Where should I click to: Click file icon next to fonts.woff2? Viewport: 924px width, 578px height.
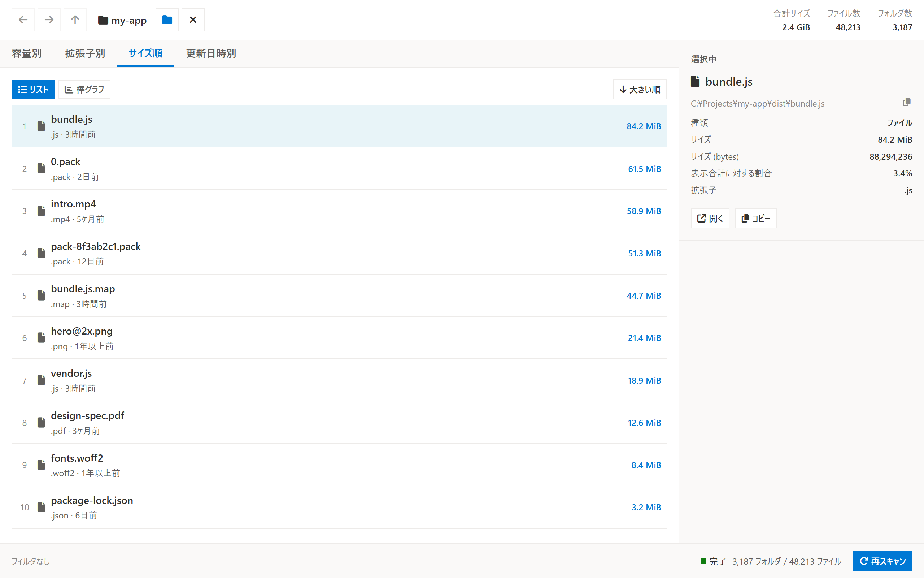(41, 465)
